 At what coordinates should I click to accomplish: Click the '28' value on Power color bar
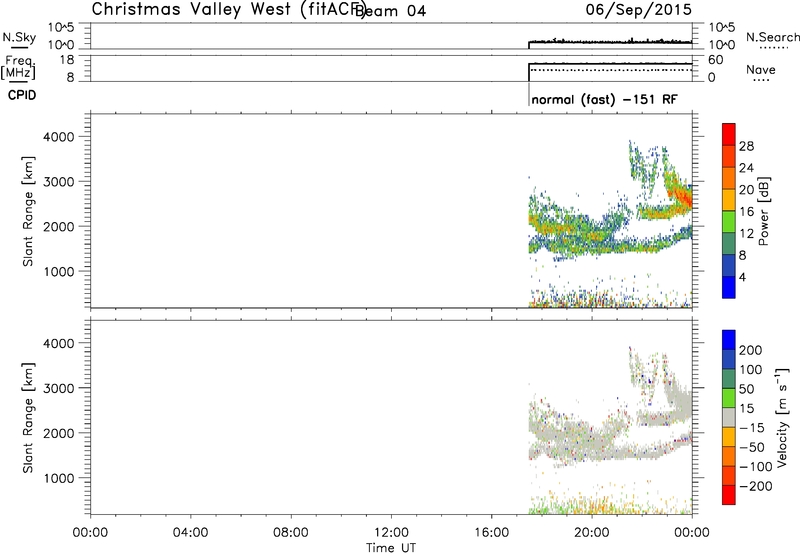pos(746,146)
